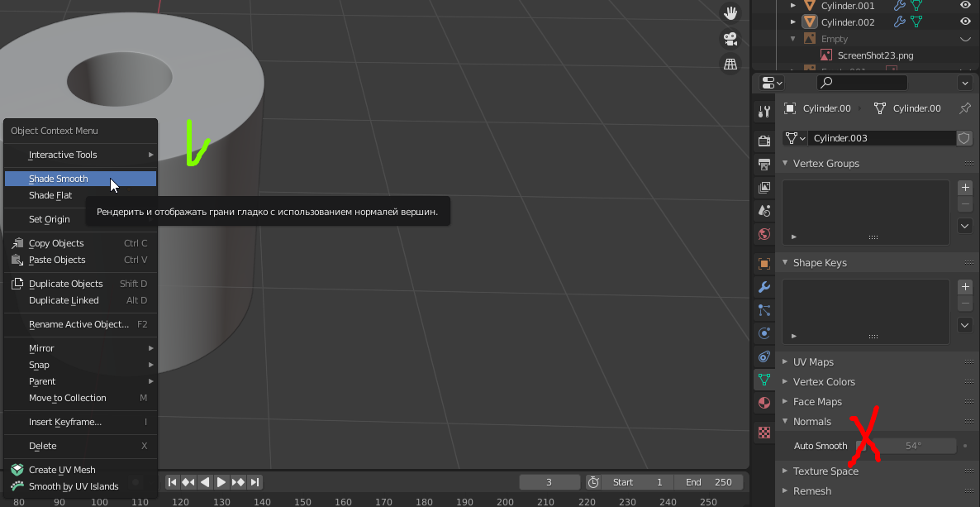Image resolution: width=980 pixels, height=507 pixels.
Task: Collapse the Normals panel
Action: (785, 421)
